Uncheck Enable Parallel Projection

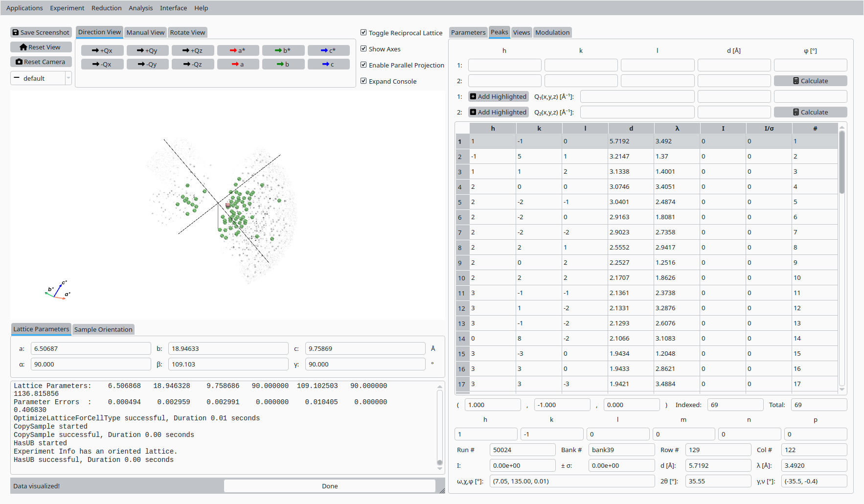point(364,65)
